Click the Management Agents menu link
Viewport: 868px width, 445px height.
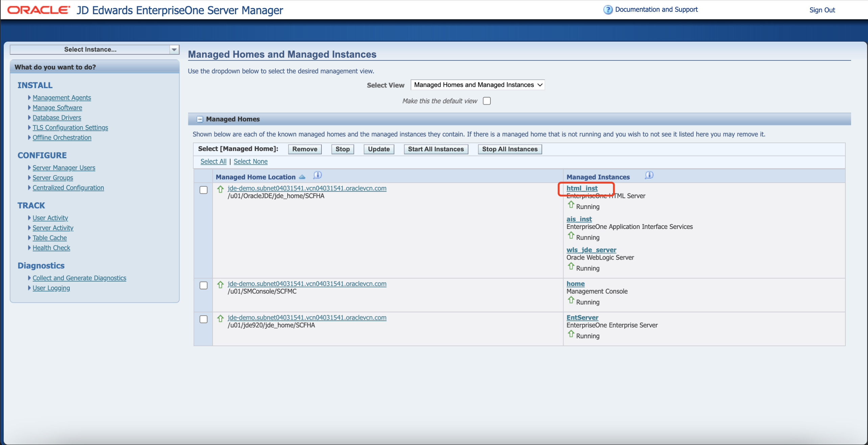(x=62, y=98)
